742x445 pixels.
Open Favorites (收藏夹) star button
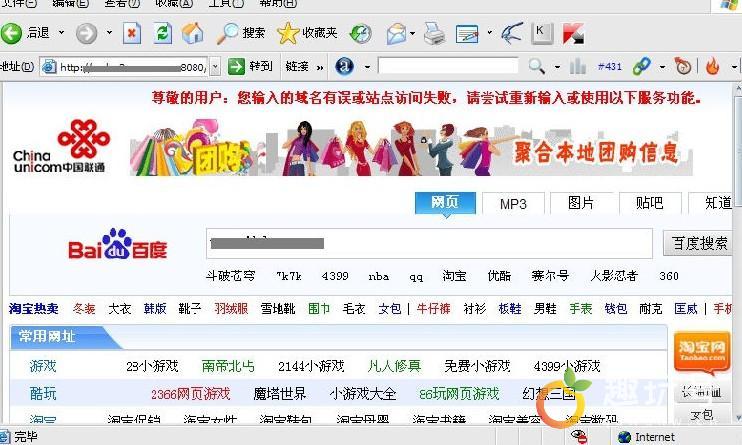(x=307, y=33)
